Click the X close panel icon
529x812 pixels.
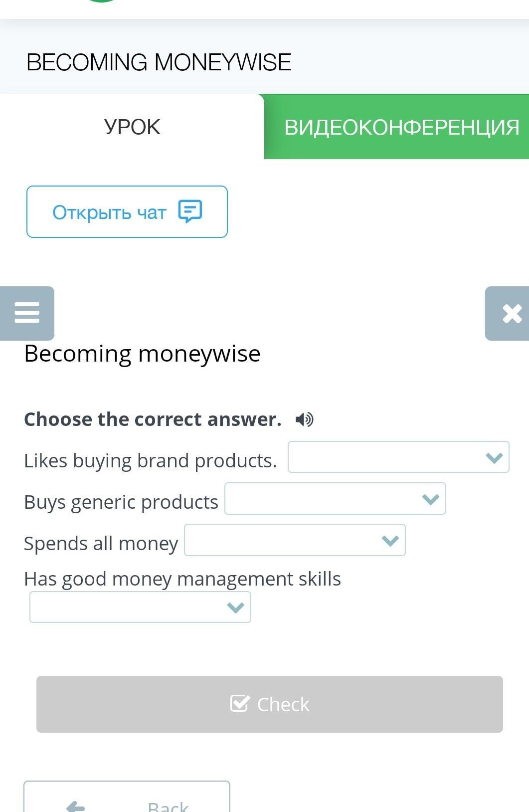coord(512,314)
